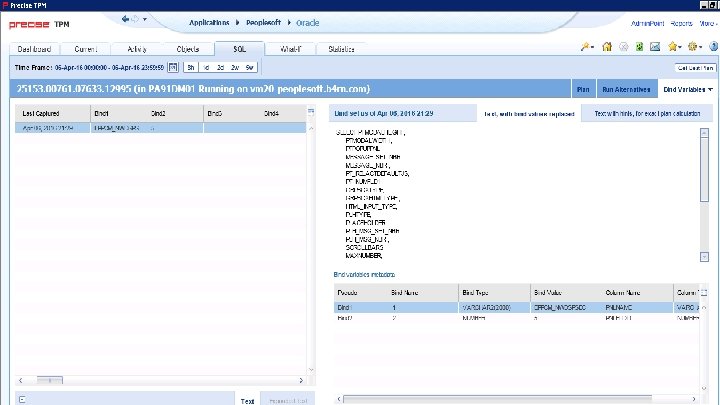Viewport: 720px width, 405px height.
Task: Click the column chooser icon beside Bind4
Action: [311, 112]
